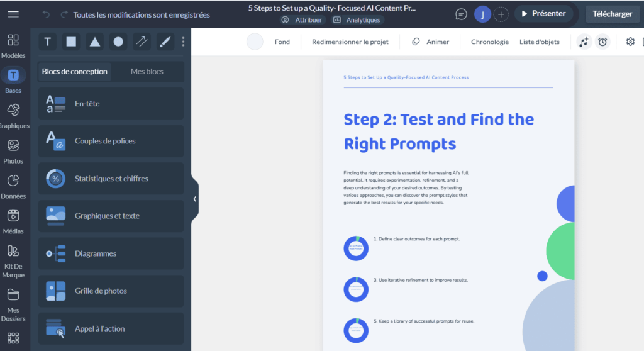
Task: Select the pen drawing tool
Action: 165,42
